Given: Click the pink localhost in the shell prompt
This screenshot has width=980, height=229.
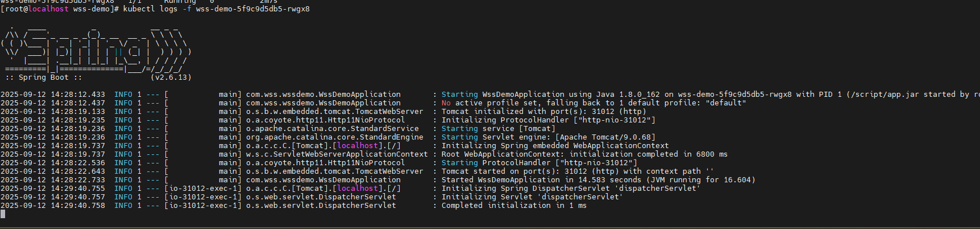Looking at the screenshot, I should pyautogui.click(x=48, y=9).
